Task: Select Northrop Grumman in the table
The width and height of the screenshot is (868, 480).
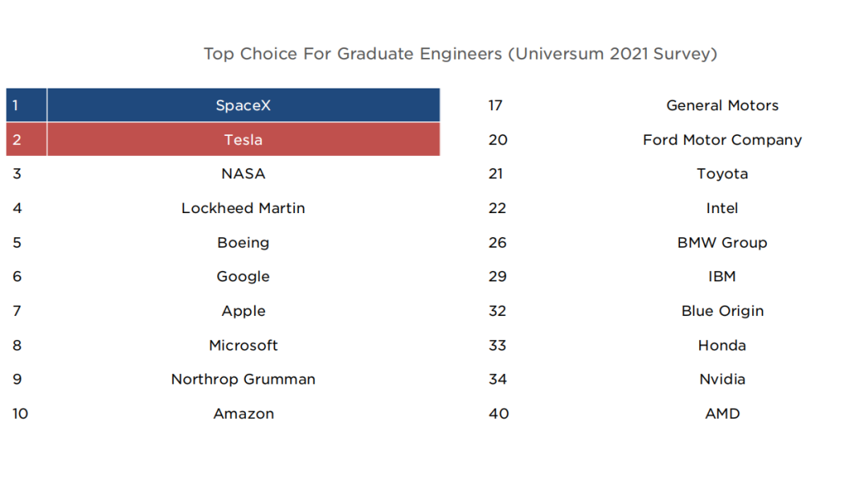Action: (x=243, y=379)
